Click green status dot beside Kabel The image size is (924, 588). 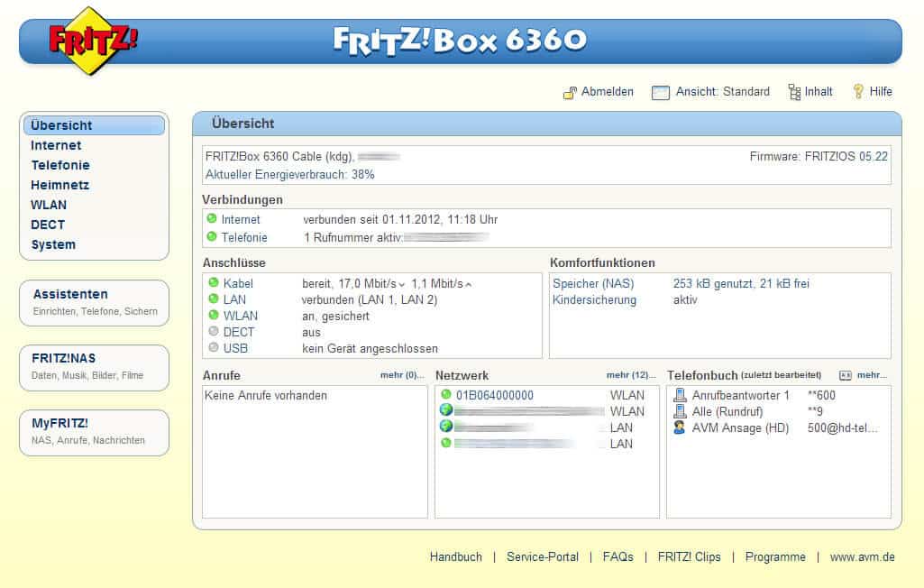click(214, 282)
